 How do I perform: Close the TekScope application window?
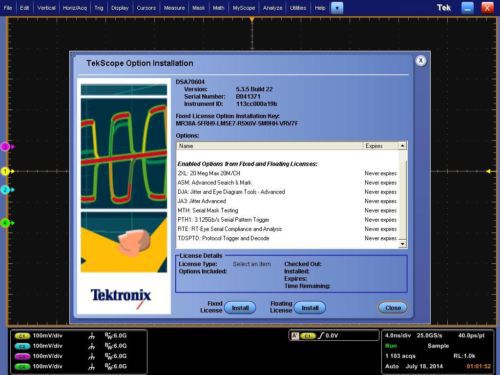click(487, 8)
